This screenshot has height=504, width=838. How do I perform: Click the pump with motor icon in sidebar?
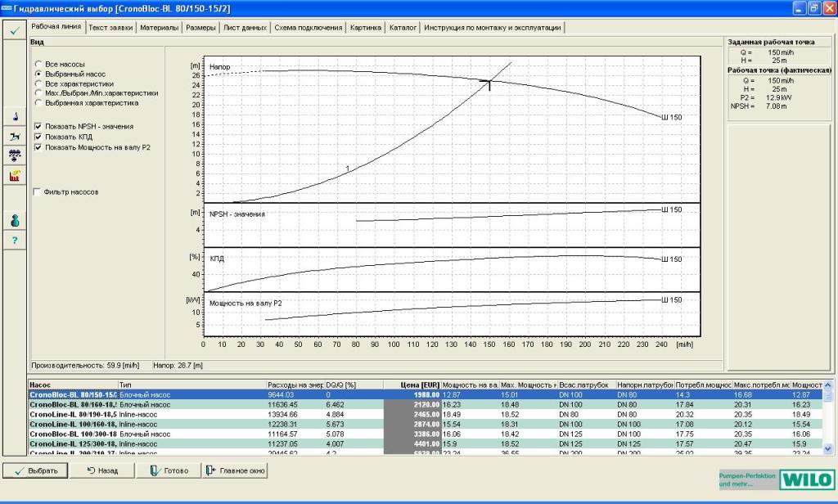15,137
